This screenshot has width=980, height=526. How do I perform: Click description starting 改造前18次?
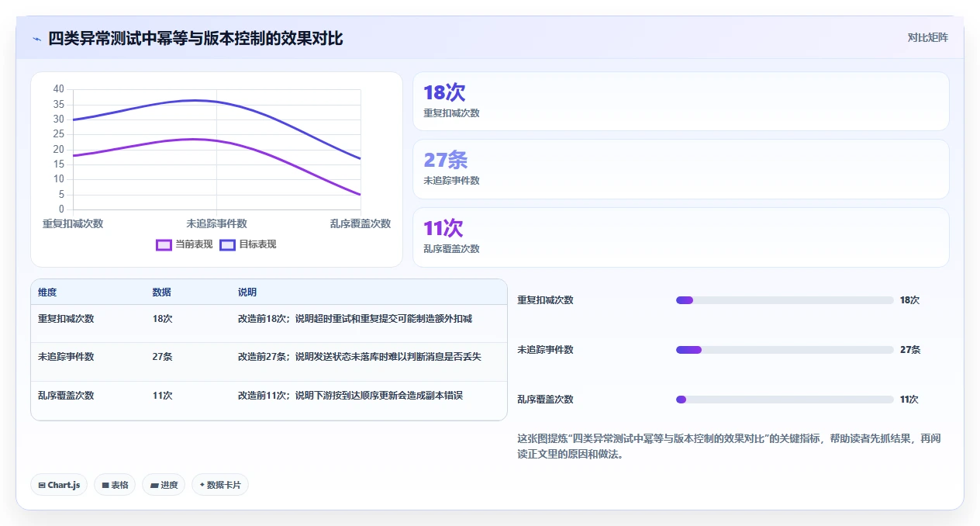click(355, 319)
